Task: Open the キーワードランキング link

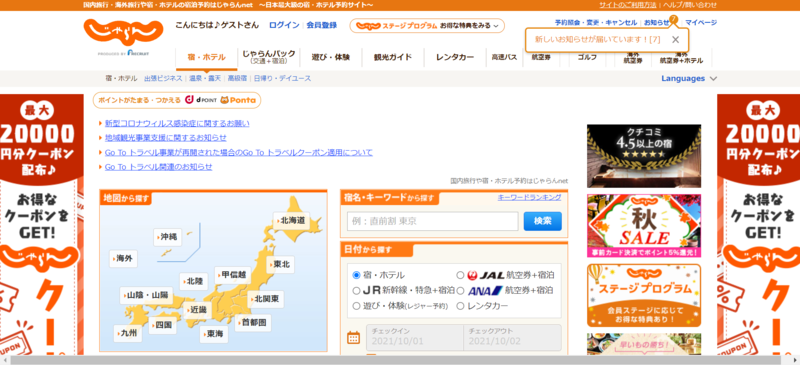Action: click(x=529, y=198)
